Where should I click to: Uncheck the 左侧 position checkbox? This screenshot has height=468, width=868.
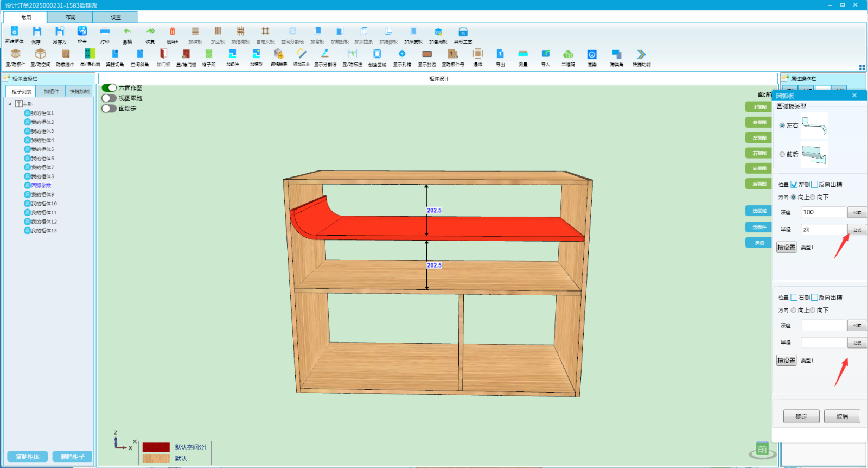tap(794, 185)
